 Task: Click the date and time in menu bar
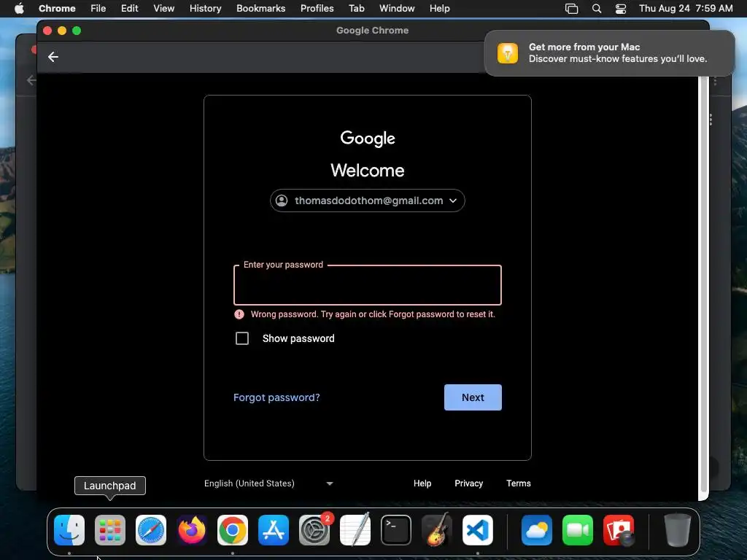point(686,8)
